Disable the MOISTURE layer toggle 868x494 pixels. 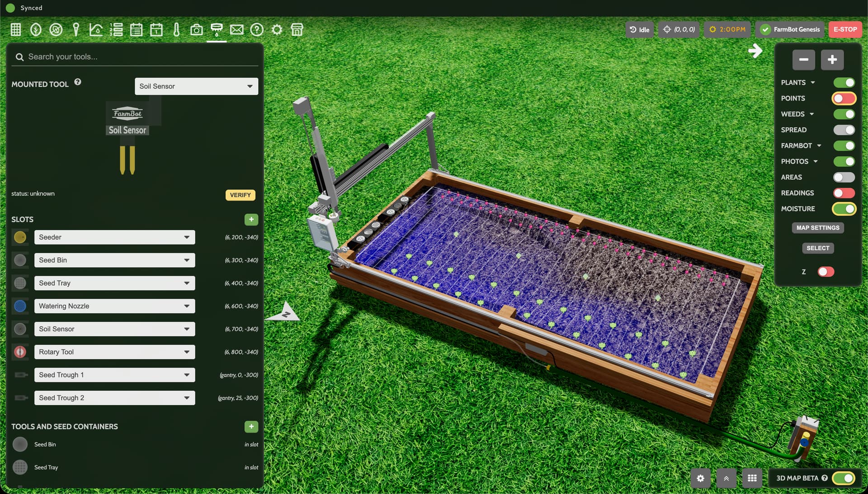(x=844, y=209)
